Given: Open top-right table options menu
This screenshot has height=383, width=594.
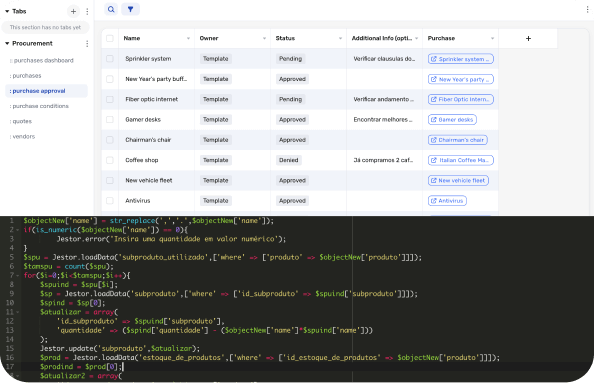Looking at the screenshot, I should point(587,9).
